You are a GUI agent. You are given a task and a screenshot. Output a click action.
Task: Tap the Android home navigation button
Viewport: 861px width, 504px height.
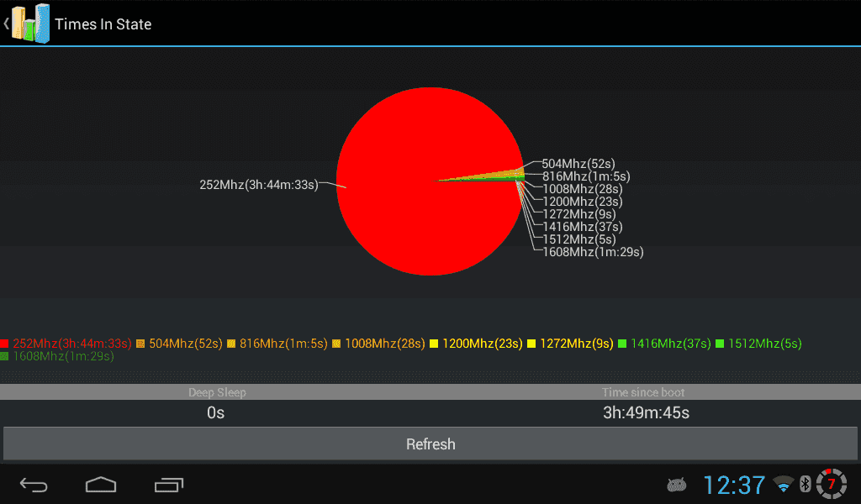[101, 485]
